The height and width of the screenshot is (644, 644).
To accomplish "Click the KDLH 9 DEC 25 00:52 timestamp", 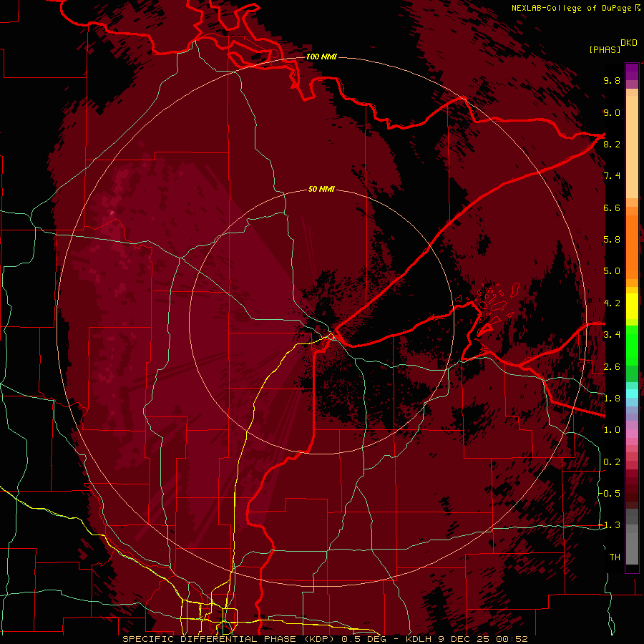I will (x=467, y=639).
